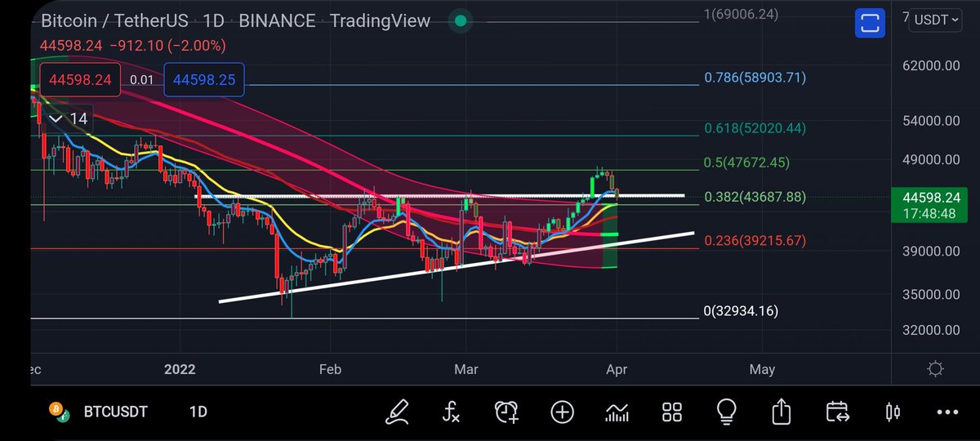Tap the blue fullscreen frame button
980x441 pixels.
(x=871, y=21)
